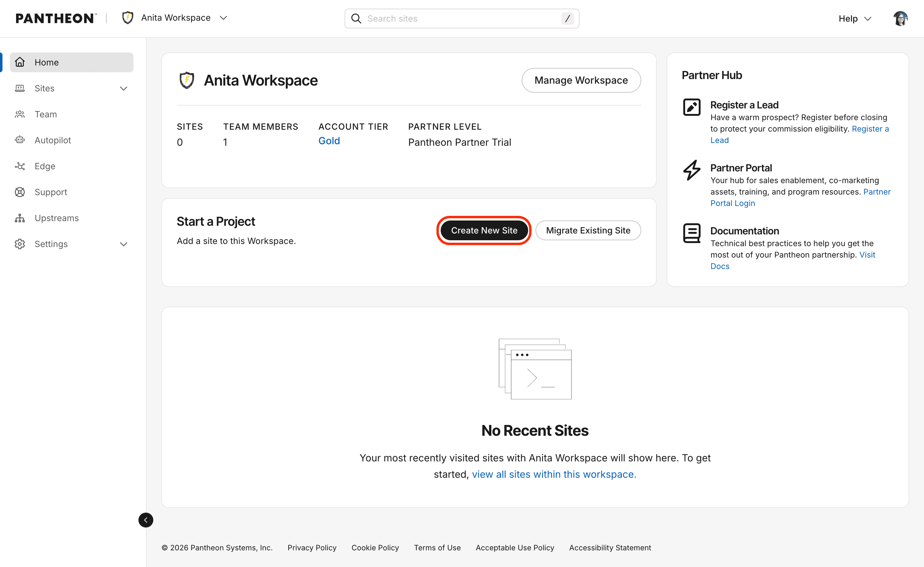Click the No Recent Sites heading
Viewport: 924px width, 567px height.
click(x=535, y=430)
